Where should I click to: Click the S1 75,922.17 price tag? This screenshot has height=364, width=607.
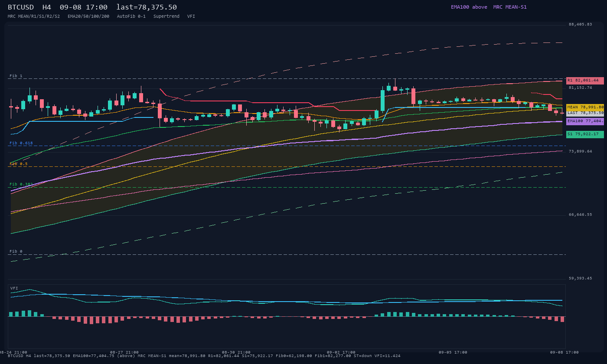[585, 134]
